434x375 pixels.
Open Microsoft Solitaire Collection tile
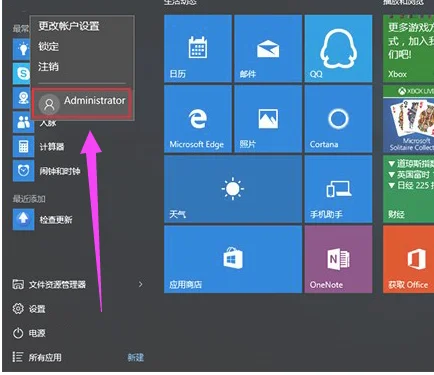pyautogui.click(x=408, y=119)
